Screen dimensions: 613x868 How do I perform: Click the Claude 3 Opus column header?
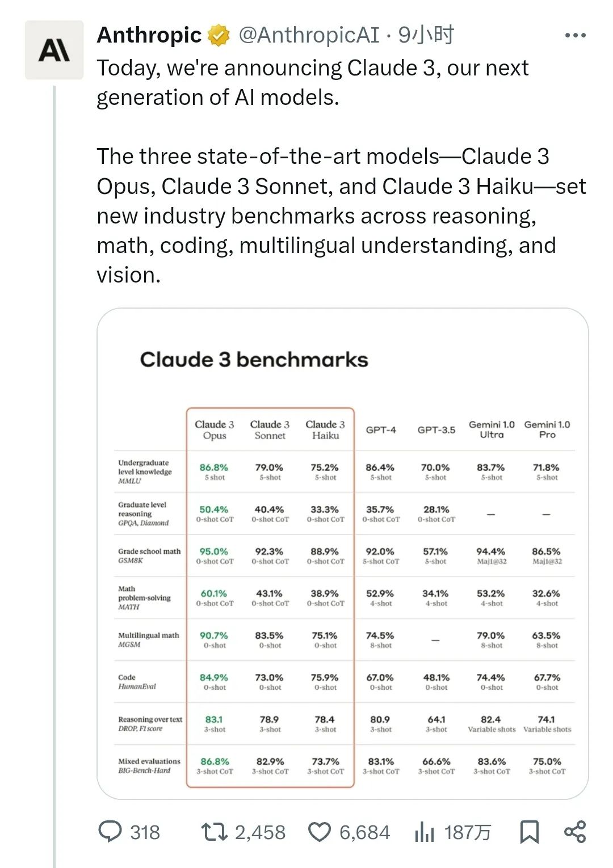pos(215,430)
